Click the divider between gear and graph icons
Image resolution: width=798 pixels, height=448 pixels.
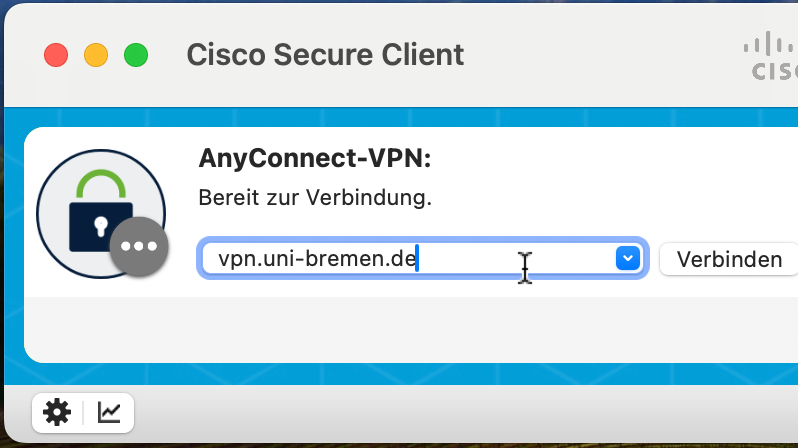tap(83, 412)
